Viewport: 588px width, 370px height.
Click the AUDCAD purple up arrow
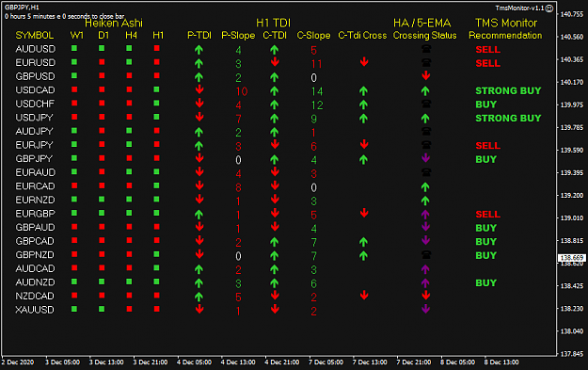click(425, 268)
